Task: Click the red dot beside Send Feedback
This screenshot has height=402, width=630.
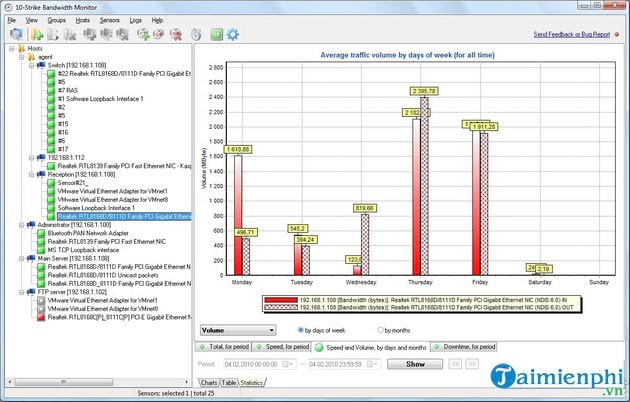Action: pyautogui.click(x=617, y=35)
